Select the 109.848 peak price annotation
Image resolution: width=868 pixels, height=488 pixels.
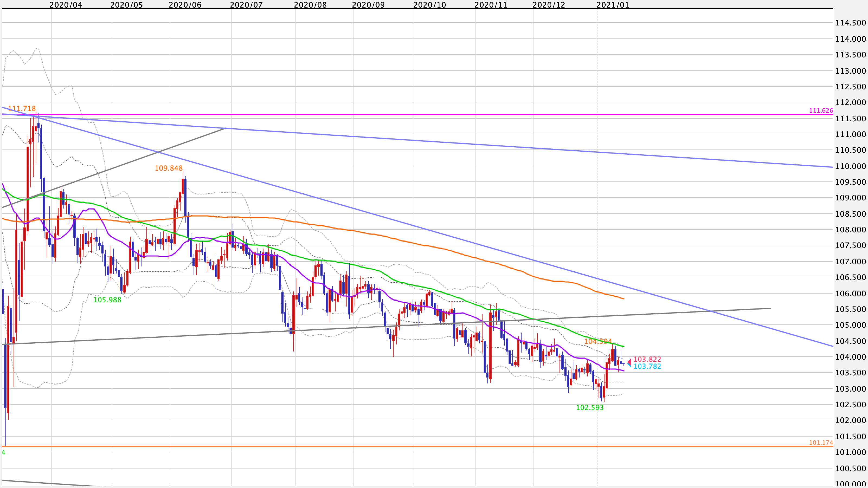pos(169,168)
